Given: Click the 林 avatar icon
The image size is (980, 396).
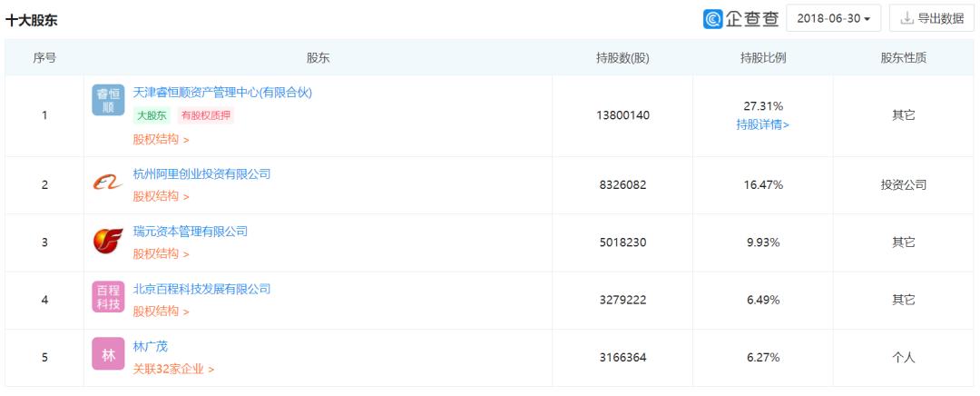Looking at the screenshot, I should point(108,354).
